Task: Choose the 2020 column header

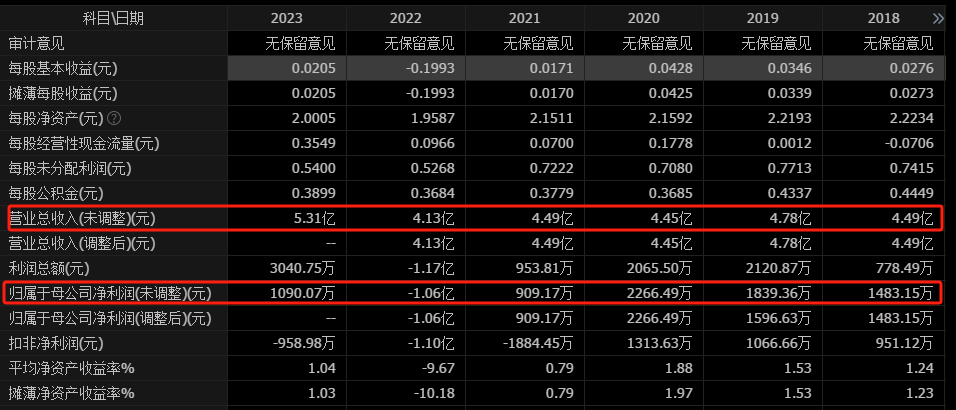Action: [644, 18]
